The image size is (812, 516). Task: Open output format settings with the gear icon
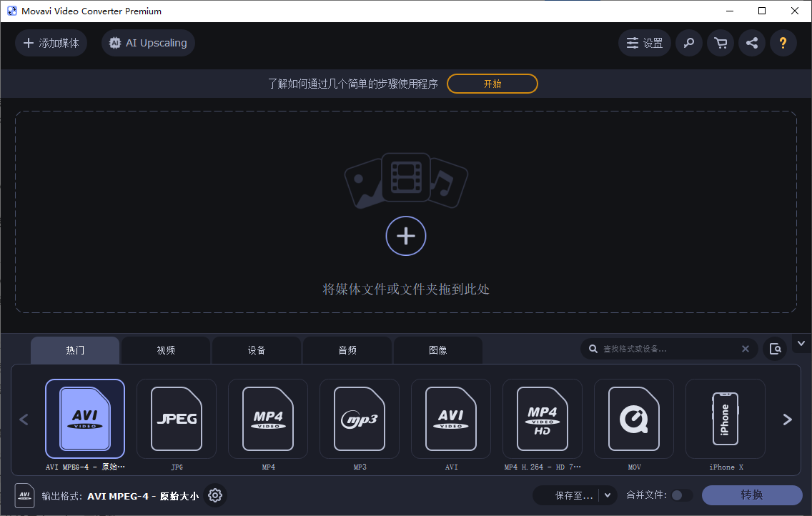pyautogui.click(x=215, y=495)
